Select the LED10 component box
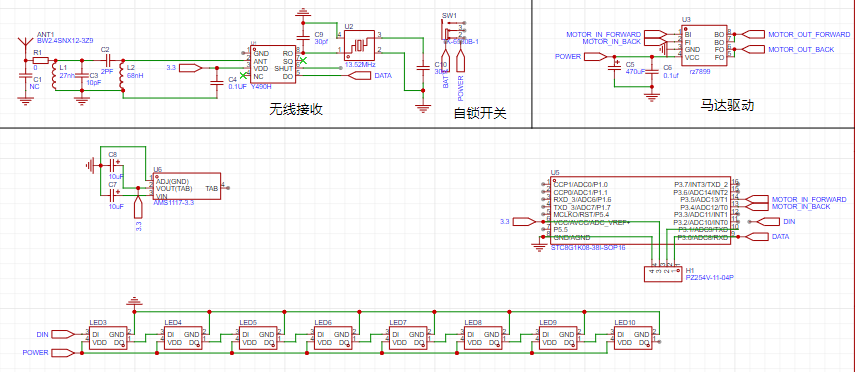 [633, 338]
